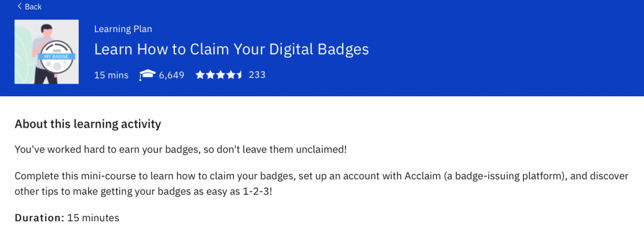The height and width of the screenshot is (232, 644).
Task: Click the graduation cap enrollment icon
Action: pos(147,75)
